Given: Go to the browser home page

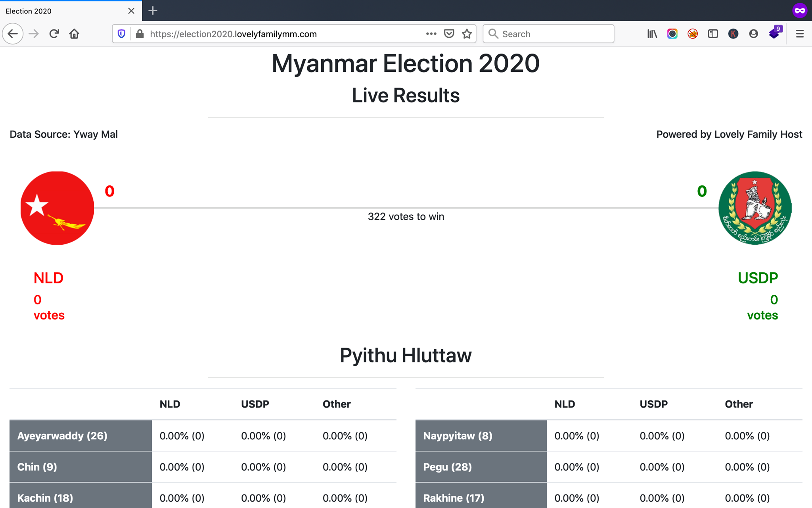Looking at the screenshot, I should [x=74, y=34].
